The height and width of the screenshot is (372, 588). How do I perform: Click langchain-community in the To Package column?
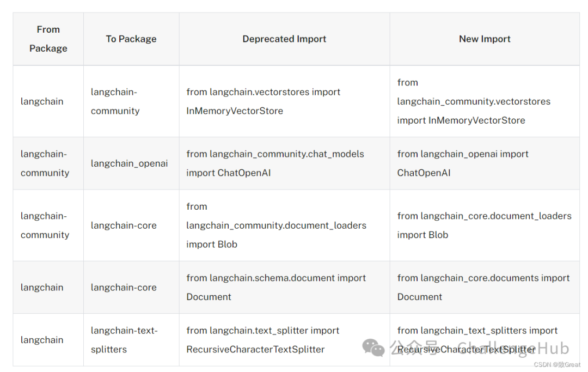coord(115,101)
